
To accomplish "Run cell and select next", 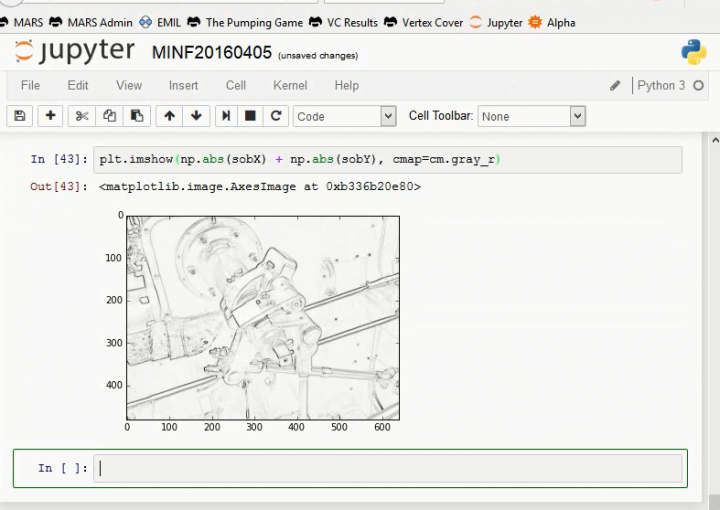I will tap(226, 116).
